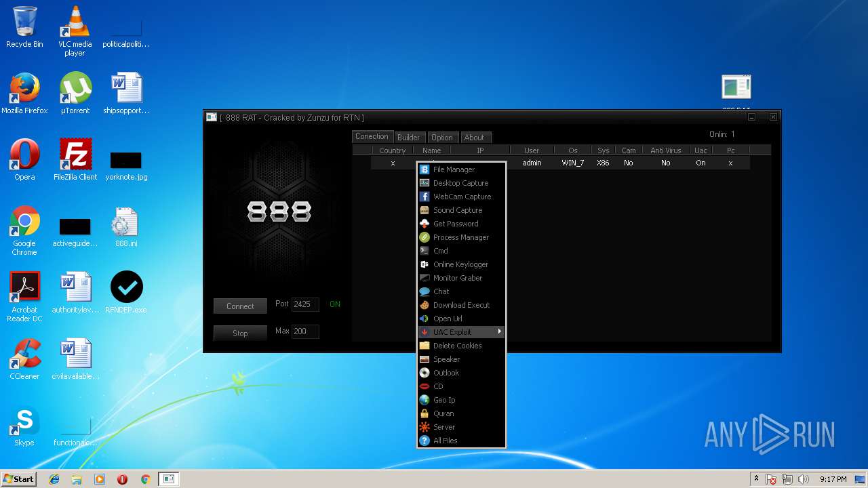Click the volume speaker tray icon
The image size is (868, 488).
[804, 479]
